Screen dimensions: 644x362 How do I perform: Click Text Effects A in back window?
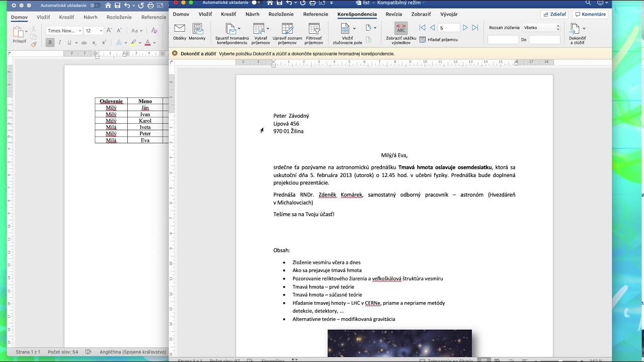pyautogui.click(x=119, y=43)
